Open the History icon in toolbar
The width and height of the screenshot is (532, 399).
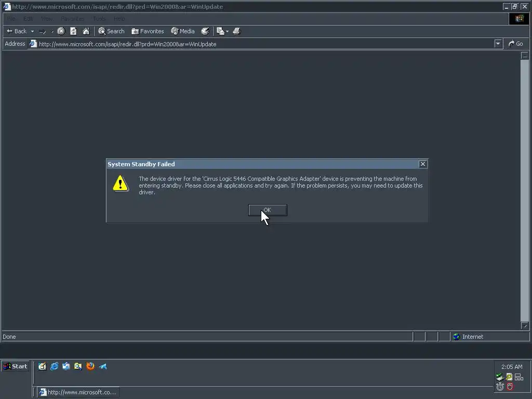(x=205, y=31)
